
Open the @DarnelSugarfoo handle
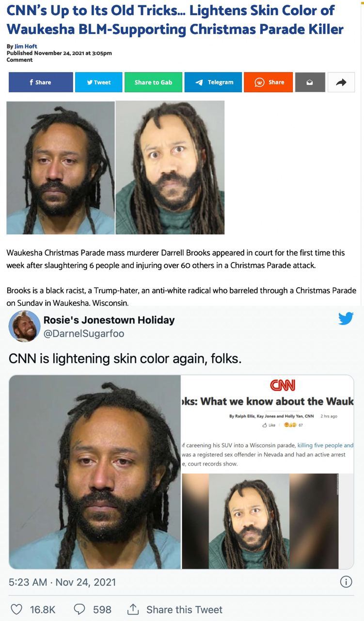(84, 333)
